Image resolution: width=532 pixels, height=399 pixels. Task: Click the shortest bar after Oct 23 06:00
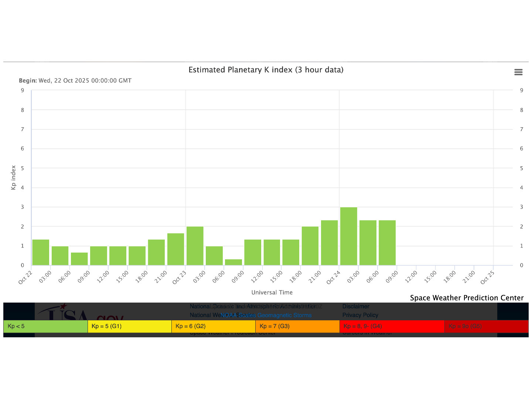click(x=233, y=262)
